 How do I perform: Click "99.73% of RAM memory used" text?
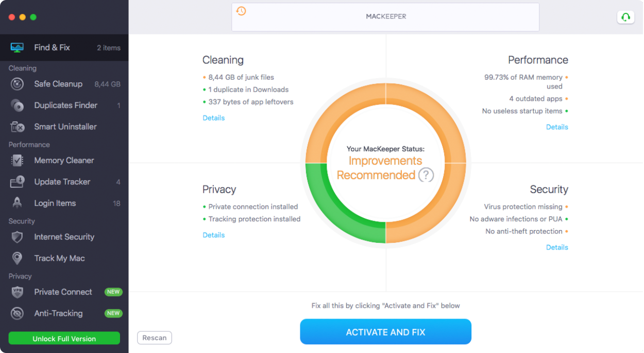point(523,82)
